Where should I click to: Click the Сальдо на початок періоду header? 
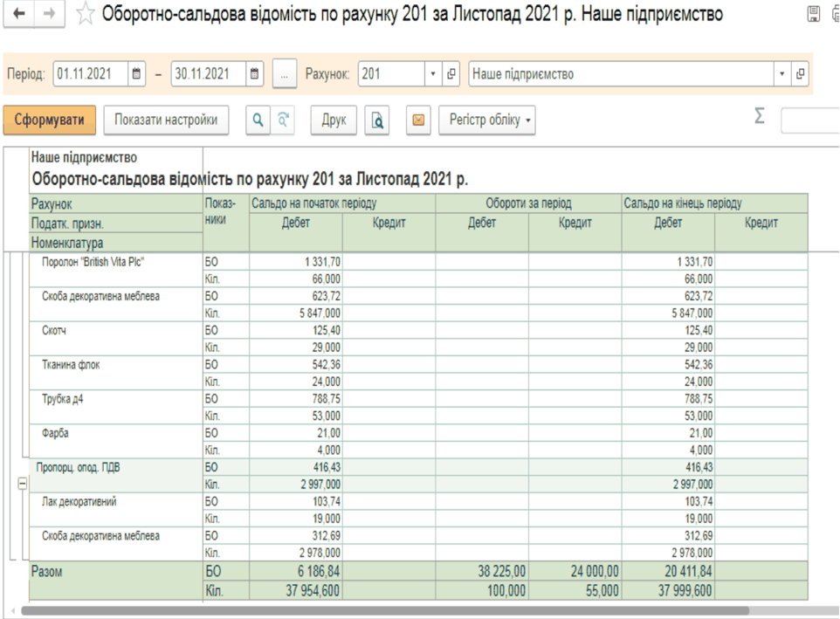(x=342, y=203)
